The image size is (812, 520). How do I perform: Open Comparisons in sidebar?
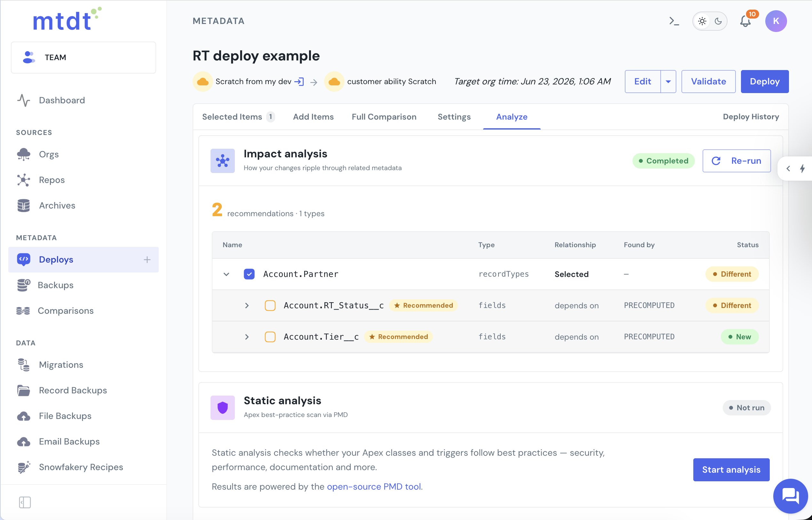(66, 311)
